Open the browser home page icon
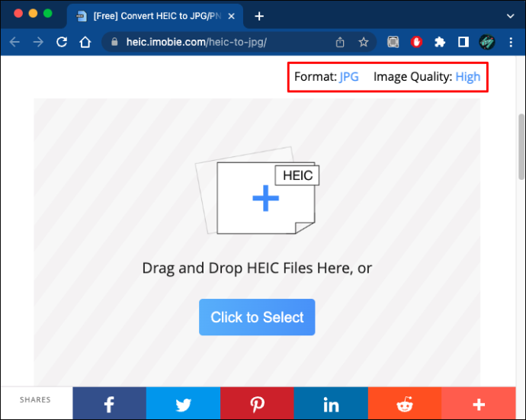 click(85, 42)
